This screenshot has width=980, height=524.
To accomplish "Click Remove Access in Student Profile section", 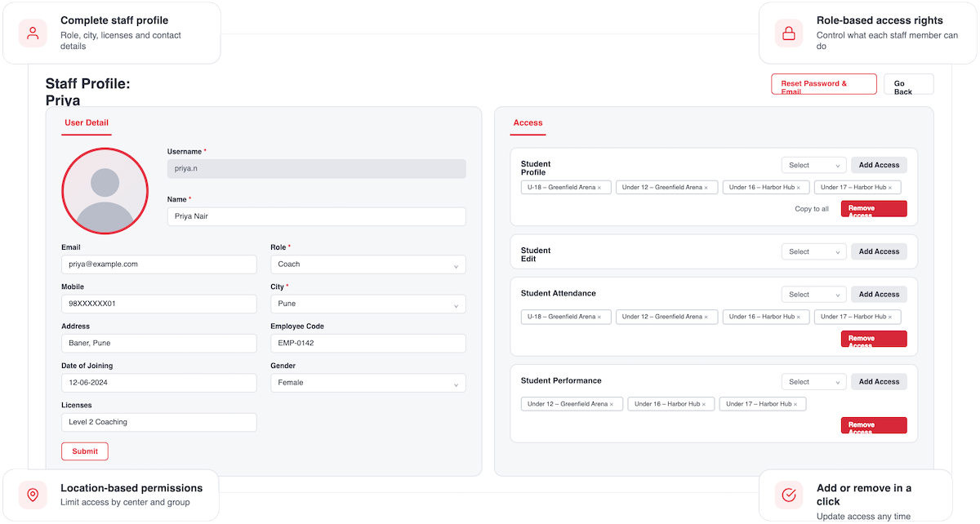I will (874, 209).
